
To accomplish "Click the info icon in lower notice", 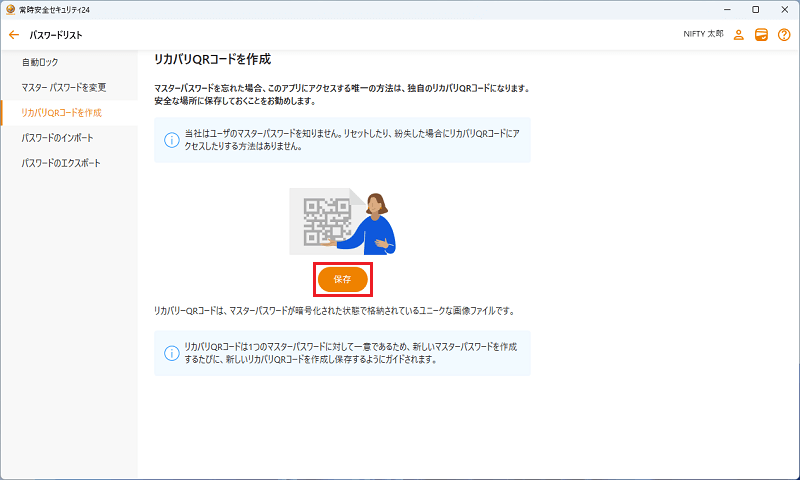I will point(171,353).
